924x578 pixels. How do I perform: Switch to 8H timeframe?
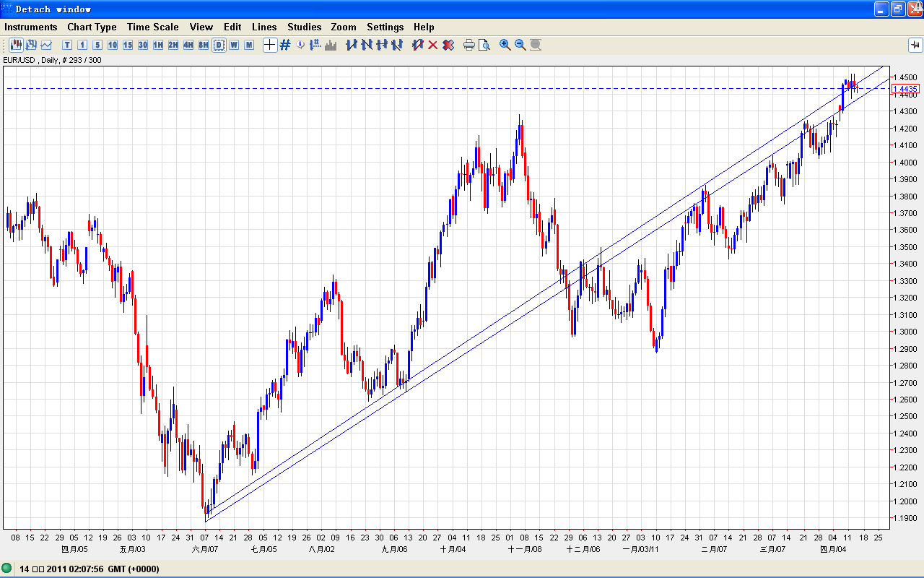coord(204,45)
